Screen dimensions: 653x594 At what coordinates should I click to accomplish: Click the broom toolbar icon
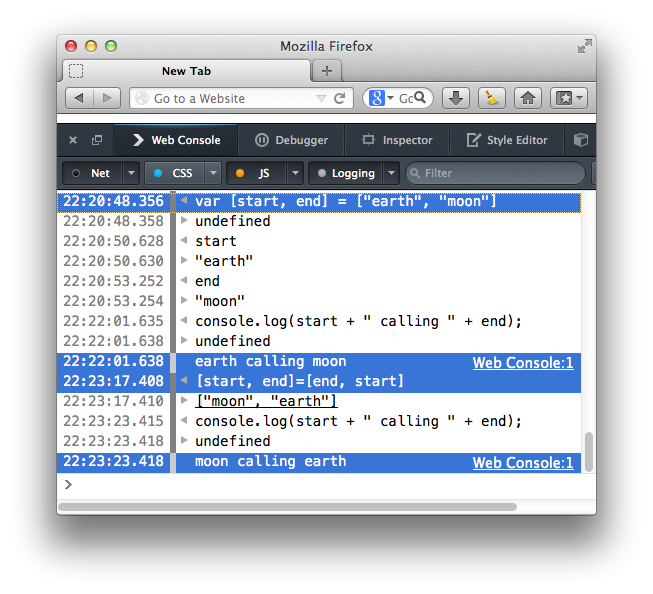click(492, 98)
